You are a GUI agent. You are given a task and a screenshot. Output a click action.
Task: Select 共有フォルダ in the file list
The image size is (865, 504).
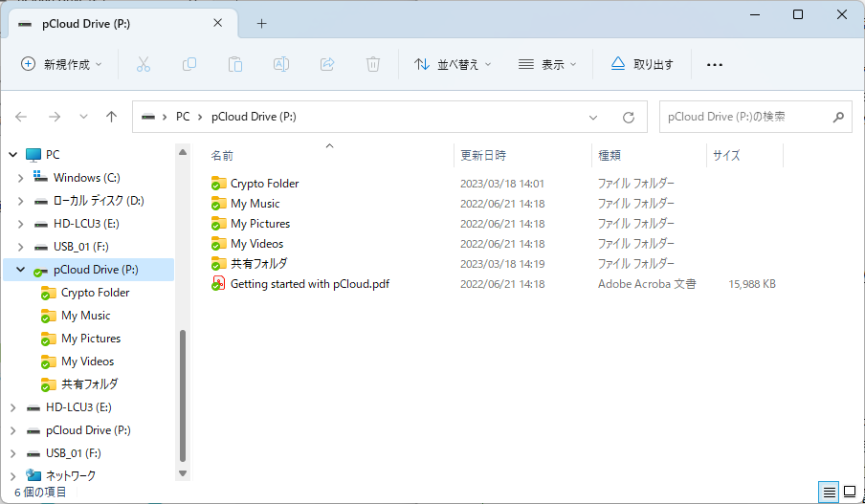tap(258, 264)
